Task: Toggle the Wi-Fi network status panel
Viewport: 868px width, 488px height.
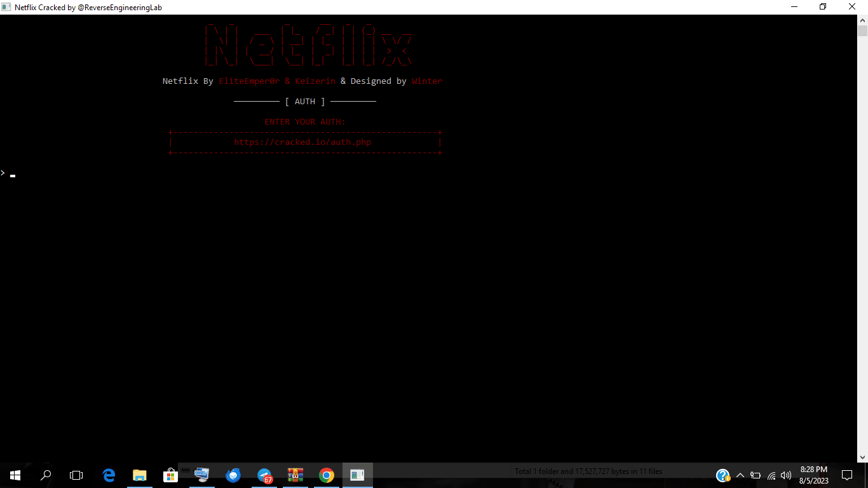Action: 770,475
